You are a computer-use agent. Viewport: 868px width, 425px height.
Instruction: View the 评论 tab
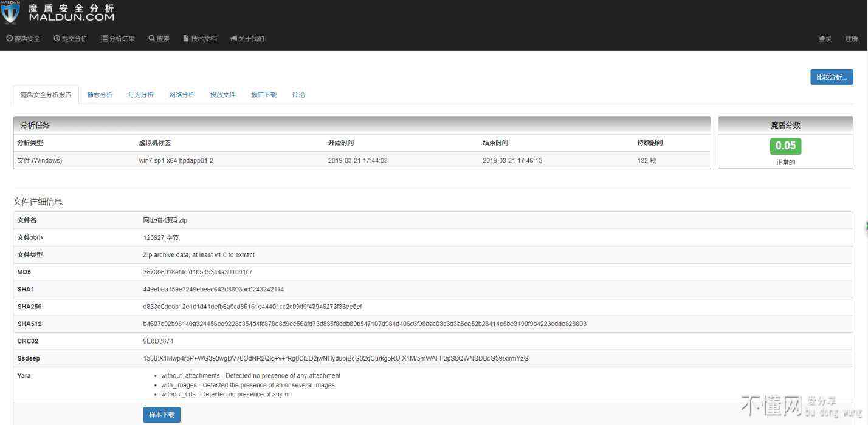coord(298,95)
